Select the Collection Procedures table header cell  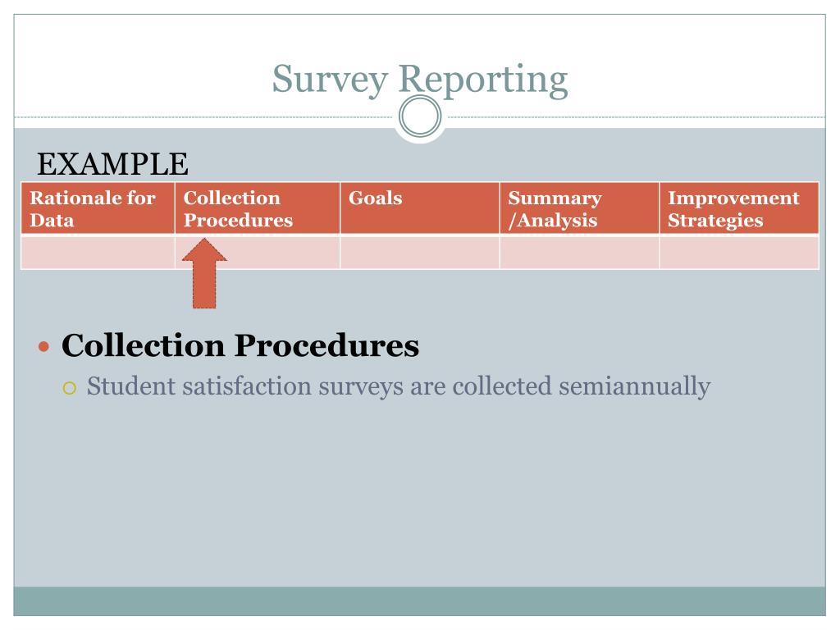click(258, 208)
